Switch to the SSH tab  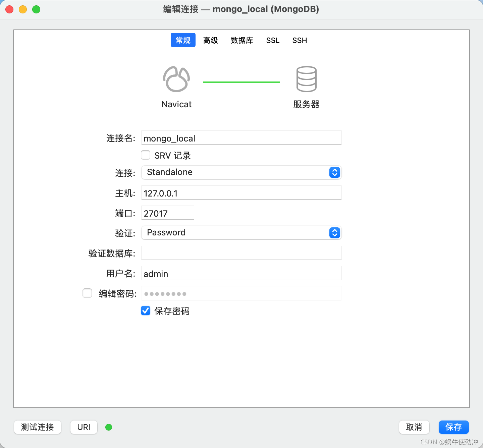[299, 40]
